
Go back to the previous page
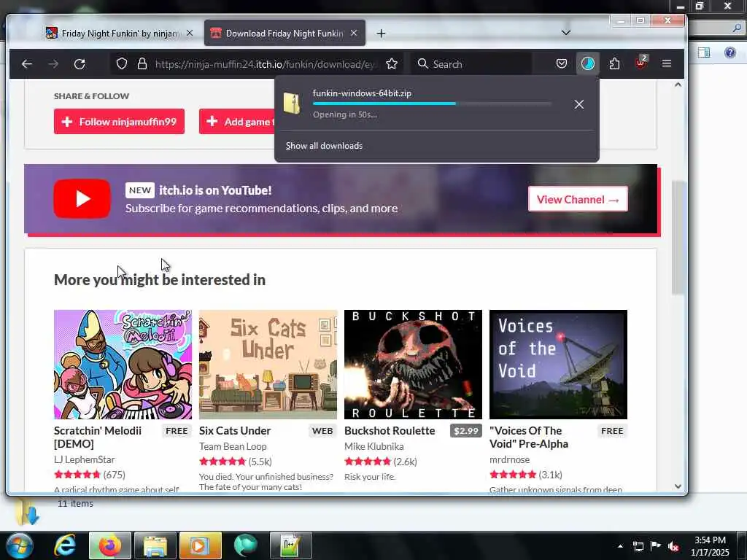pos(27,64)
